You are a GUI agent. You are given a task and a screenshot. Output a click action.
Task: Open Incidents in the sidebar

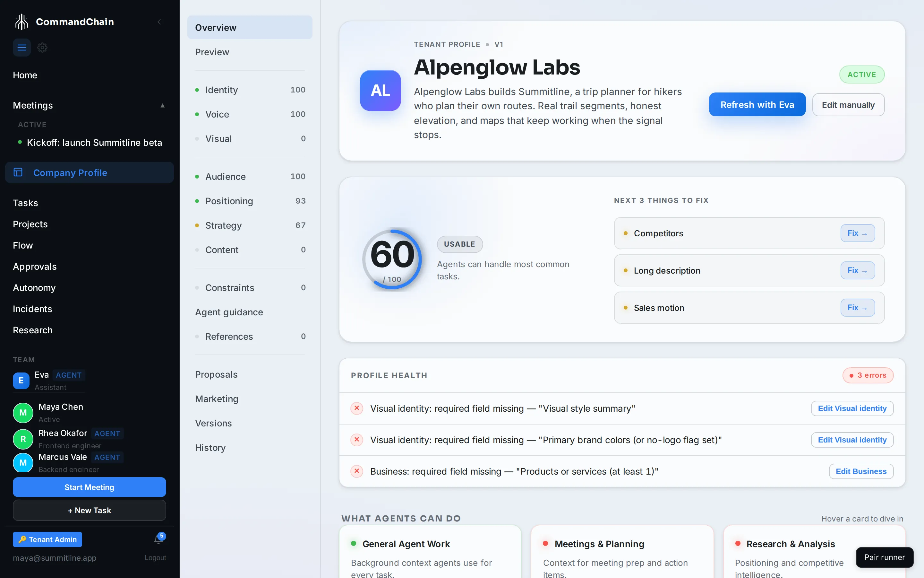pos(32,309)
